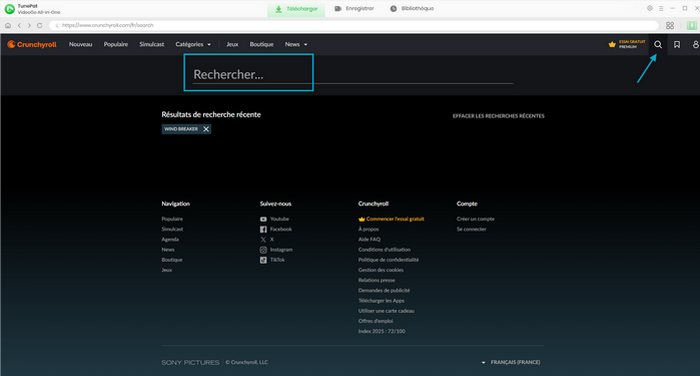This screenshot has width=700, height=376.
Task: Click the Sony Pictures logo
Action: point(190,363)
